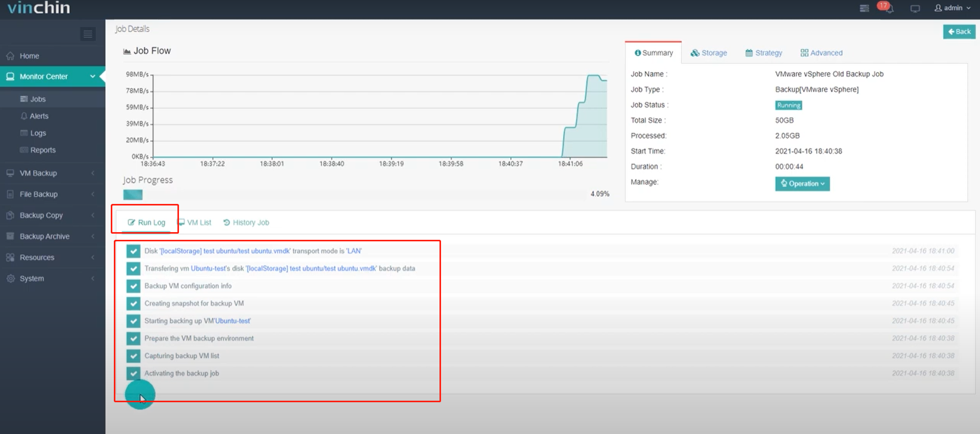Click the Job Flow throughput chart
The width and height of the screenshot is (980, 434).
click(379, 116)
